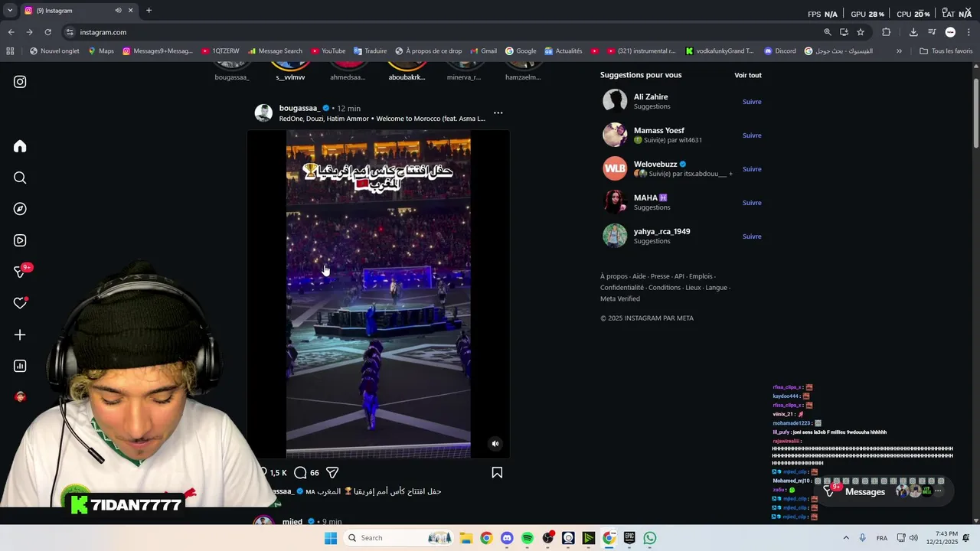Viewport: 980px width, 551px height.
Task: Open the À propos footer link
Action: (613, 276)
